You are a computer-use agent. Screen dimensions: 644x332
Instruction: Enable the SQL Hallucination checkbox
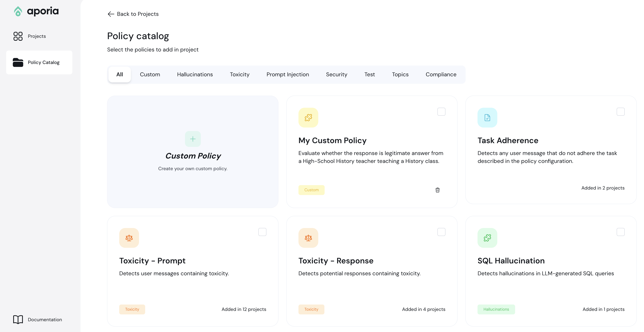coord(620,232)
